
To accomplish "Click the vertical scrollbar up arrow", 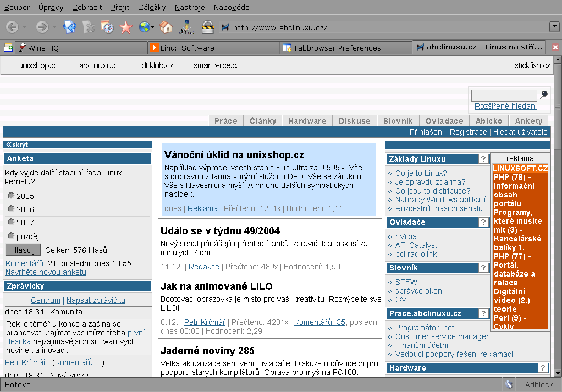I will (x=558, y=60).
